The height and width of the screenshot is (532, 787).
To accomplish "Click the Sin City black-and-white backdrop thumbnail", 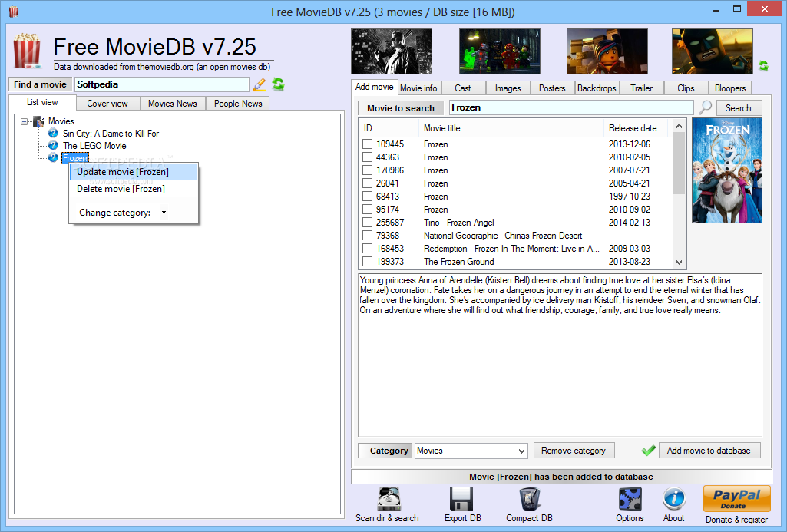I will [392, 51].
